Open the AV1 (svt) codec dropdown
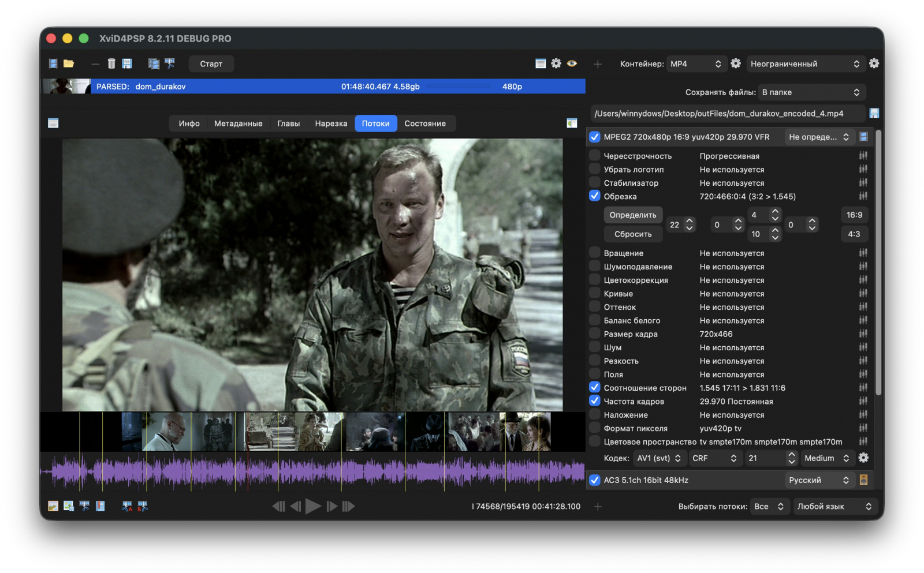The image size is (924, 573). 658,458
